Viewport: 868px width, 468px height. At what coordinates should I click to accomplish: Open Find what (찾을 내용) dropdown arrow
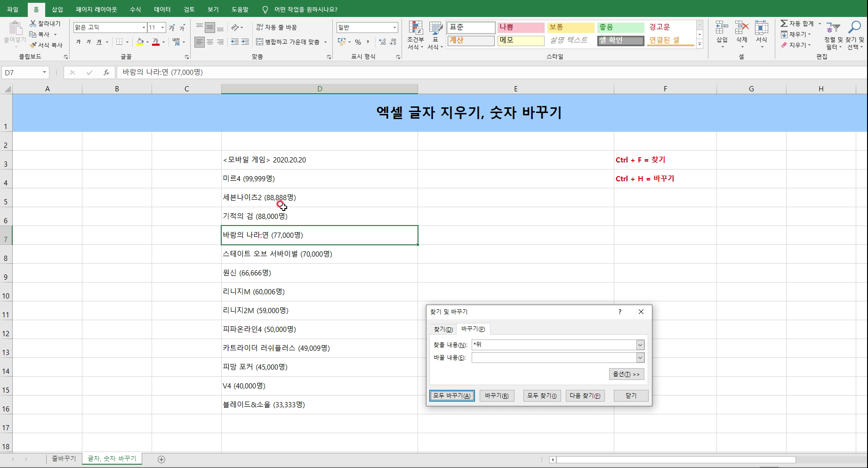pyautogui.click(x=640, y=345)
